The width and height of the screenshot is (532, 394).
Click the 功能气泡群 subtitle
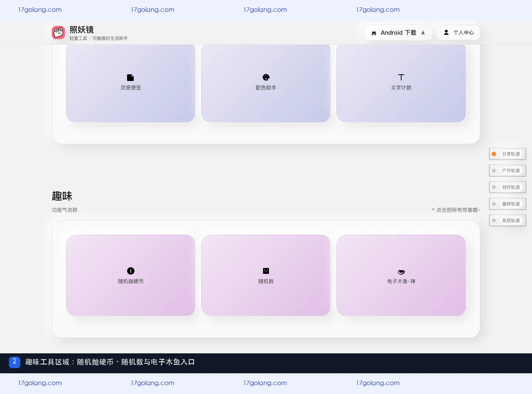click(65, 210)
